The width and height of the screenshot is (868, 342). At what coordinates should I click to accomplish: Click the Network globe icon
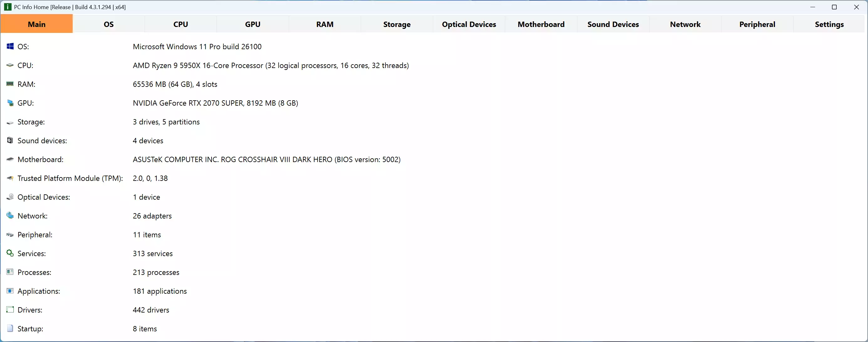point(10,216)
